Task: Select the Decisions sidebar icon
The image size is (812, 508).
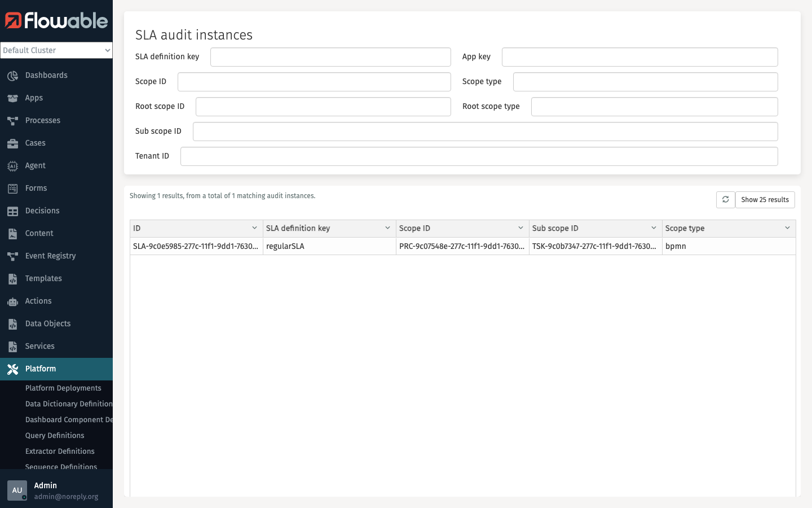Action: click(x=12, y=211)
